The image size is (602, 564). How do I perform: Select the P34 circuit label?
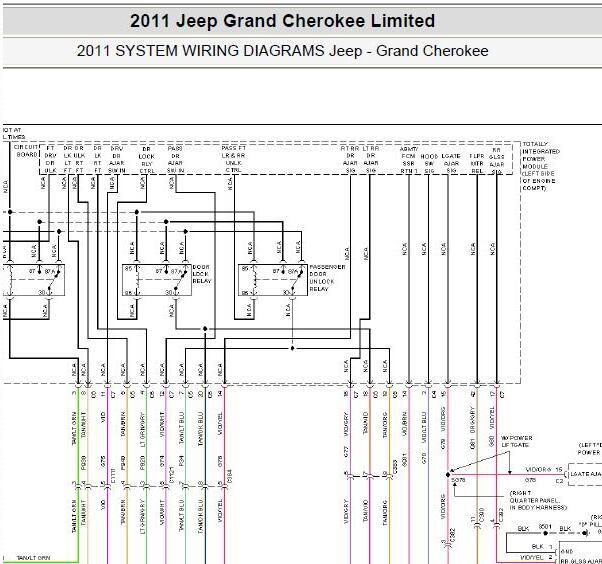tap(181, 460)
